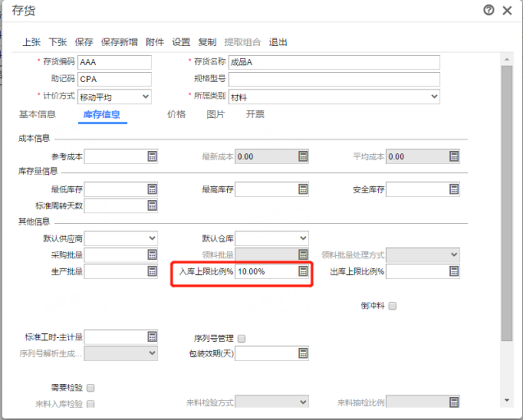Viewport: 523px width, 420px height.
Task: Open the 所属类别 dropdown
Action: [x=434, y=97]
